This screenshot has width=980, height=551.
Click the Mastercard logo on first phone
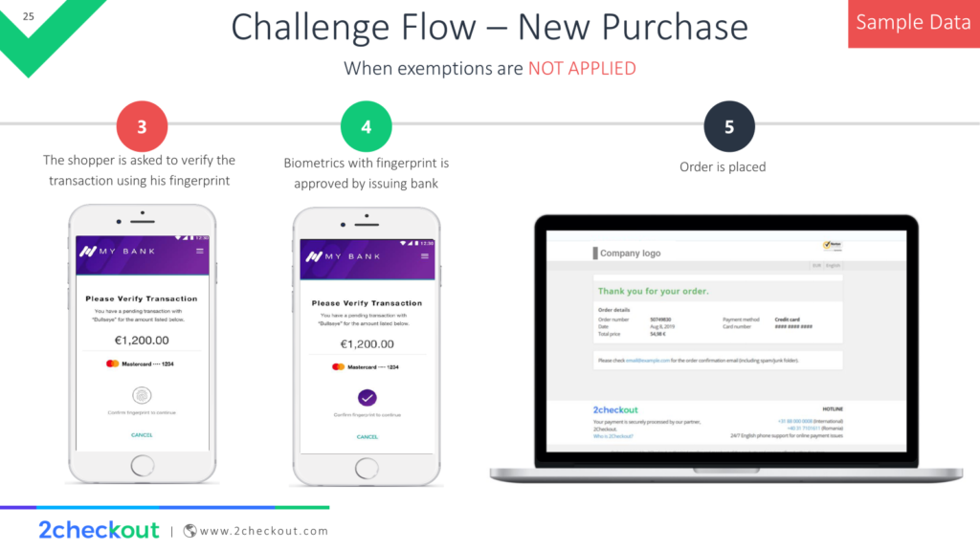coord(113,364)
